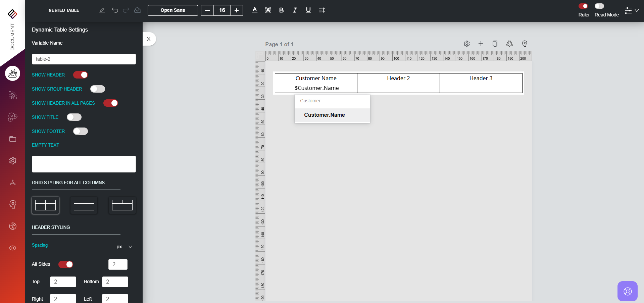Disable the Show Header toggle

(81, 75)
